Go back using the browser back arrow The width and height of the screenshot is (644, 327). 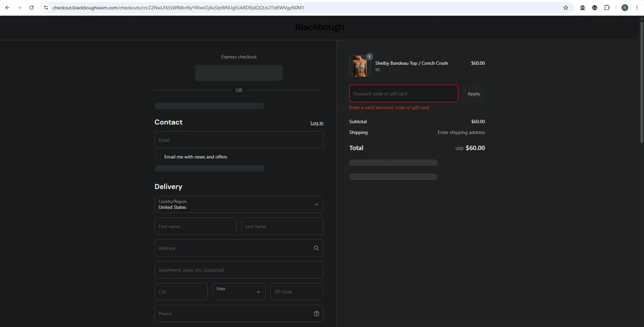[7, 8]
